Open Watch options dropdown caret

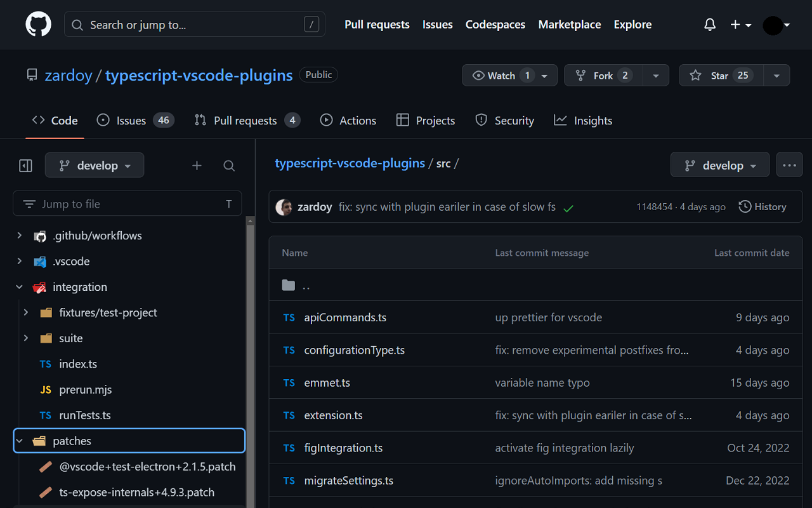(544, 75)
